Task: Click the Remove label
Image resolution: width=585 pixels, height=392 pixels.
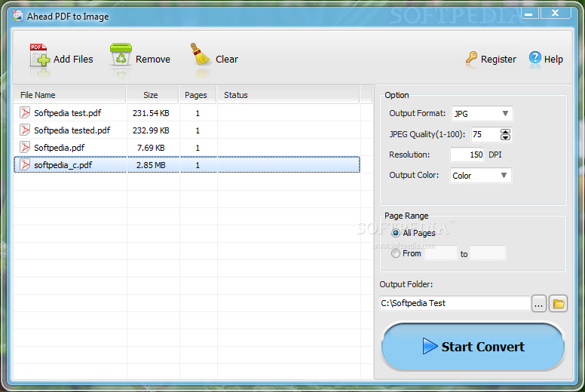Action: [x=153, y=60]
